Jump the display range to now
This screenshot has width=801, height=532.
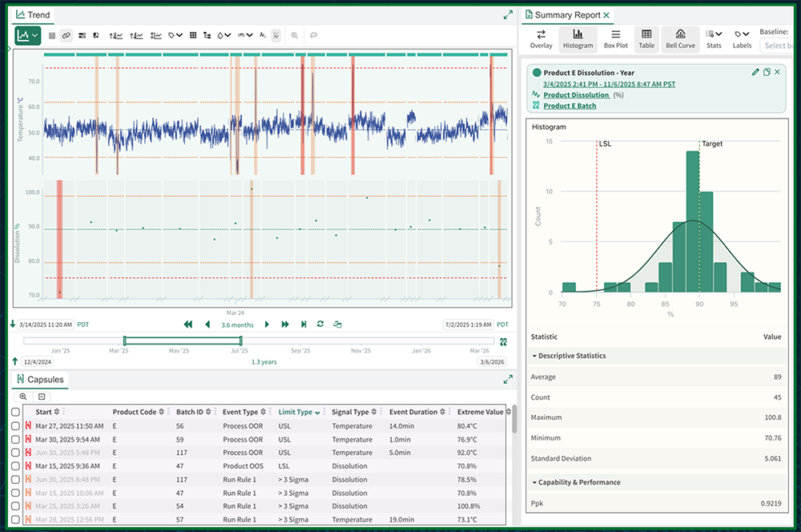point(304,324)
